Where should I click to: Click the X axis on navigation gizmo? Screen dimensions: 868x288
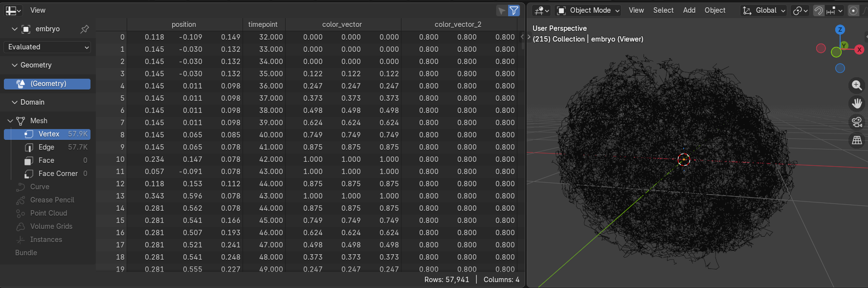tap(859, 49)
